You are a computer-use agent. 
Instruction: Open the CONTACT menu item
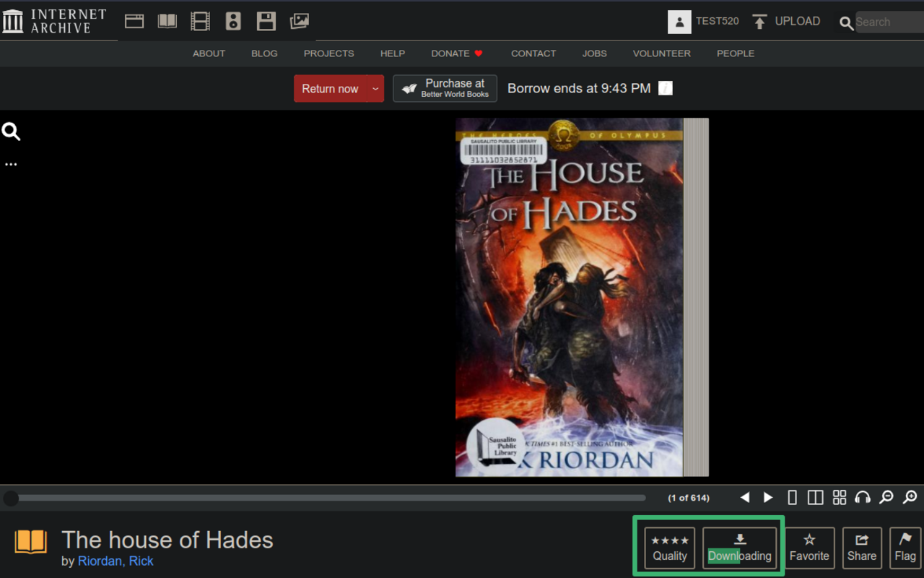[533, 53]
